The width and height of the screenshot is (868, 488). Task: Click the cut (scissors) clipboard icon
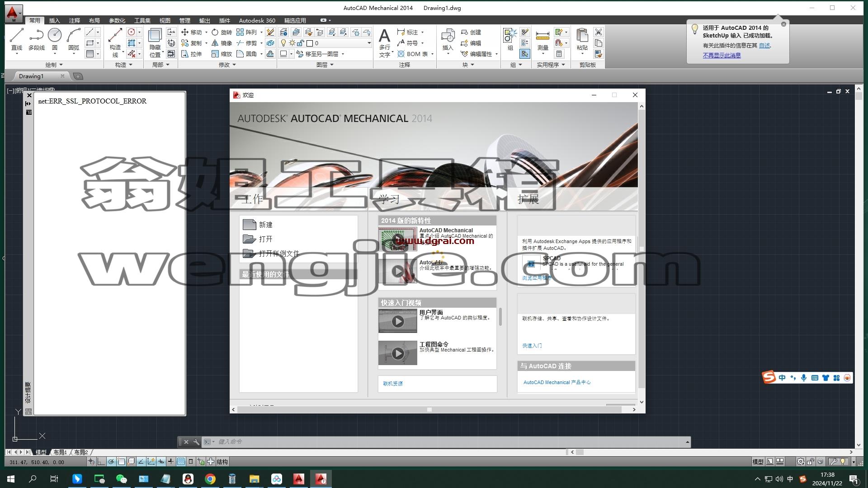(x=599, y=32)
